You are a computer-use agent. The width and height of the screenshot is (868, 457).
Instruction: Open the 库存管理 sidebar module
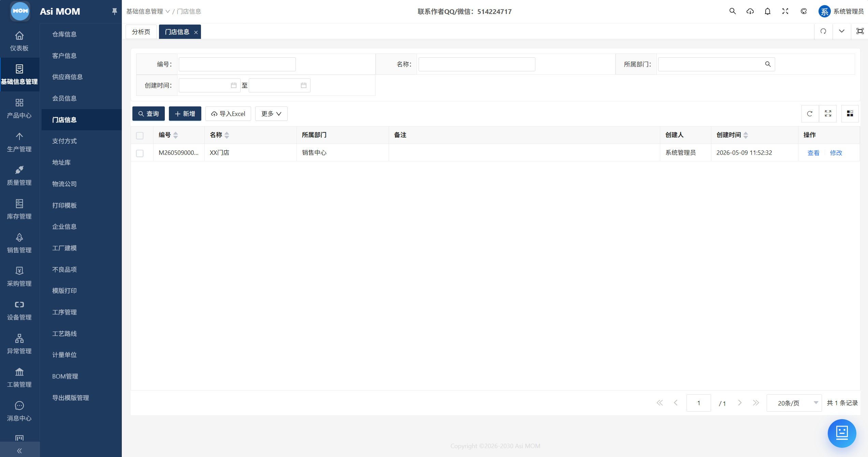point(19,209)
